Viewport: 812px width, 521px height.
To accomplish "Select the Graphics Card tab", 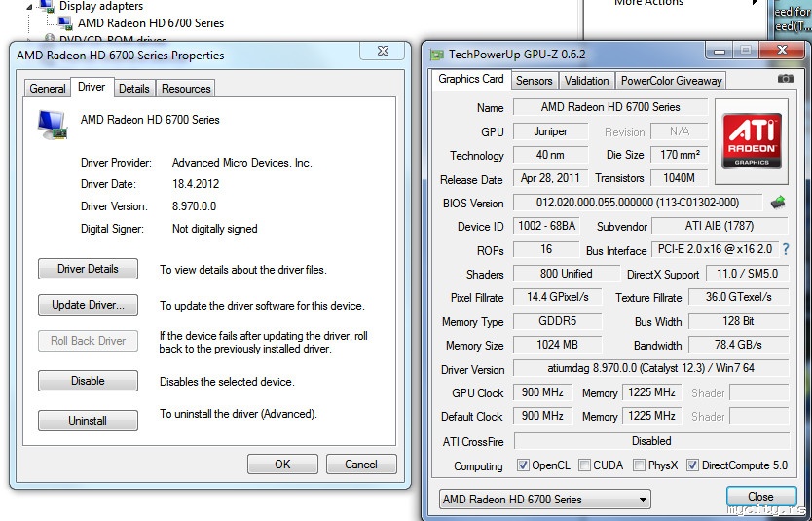I will (470, 79).
